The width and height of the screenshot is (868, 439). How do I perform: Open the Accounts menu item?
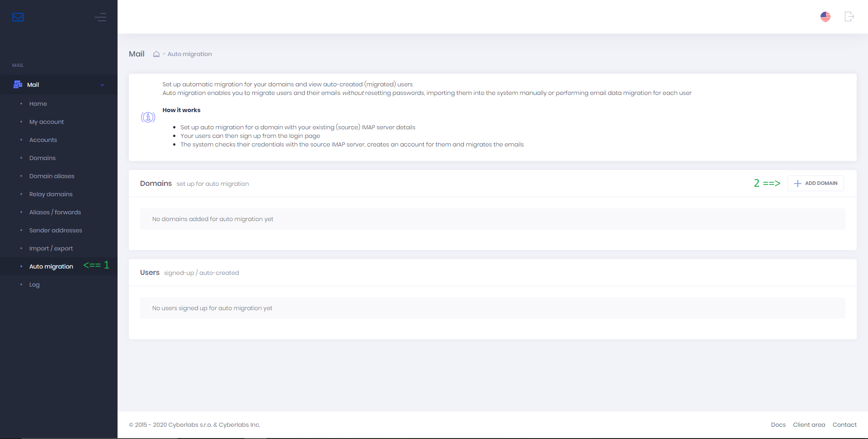(x=43, y=140)
